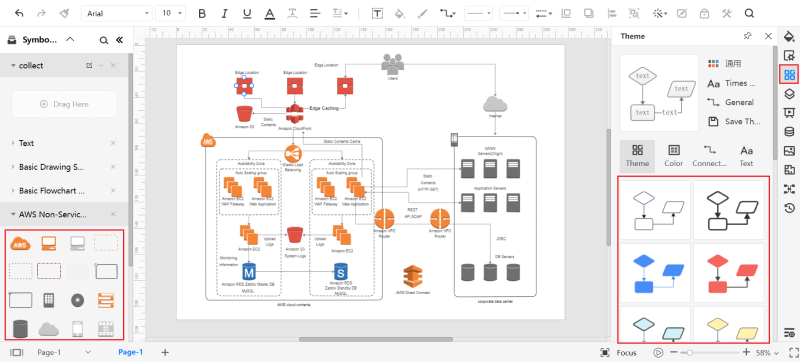Open the Layers panel icon in right sidebar
Image resolution: width=800 pixels, height=362 pixels.
point(789,94)
